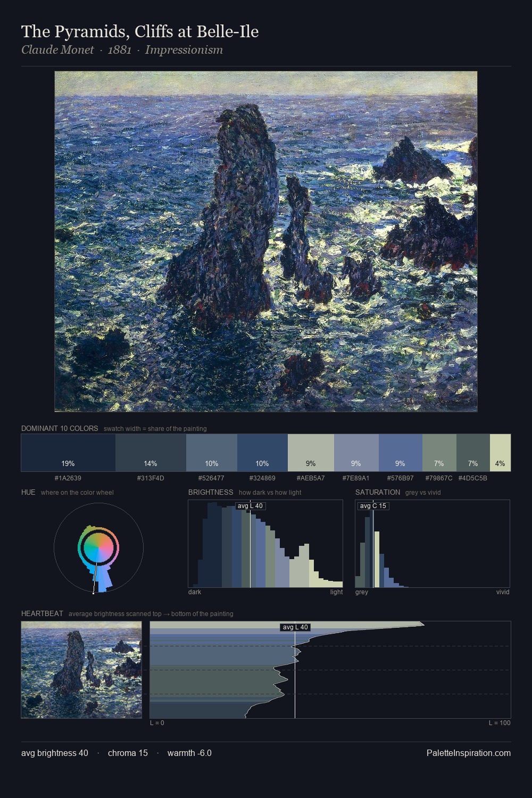Viewport: 532px width, 798px height.
Task: Click the "chroma 15" footer stat
Action: (x=128, y=753)
